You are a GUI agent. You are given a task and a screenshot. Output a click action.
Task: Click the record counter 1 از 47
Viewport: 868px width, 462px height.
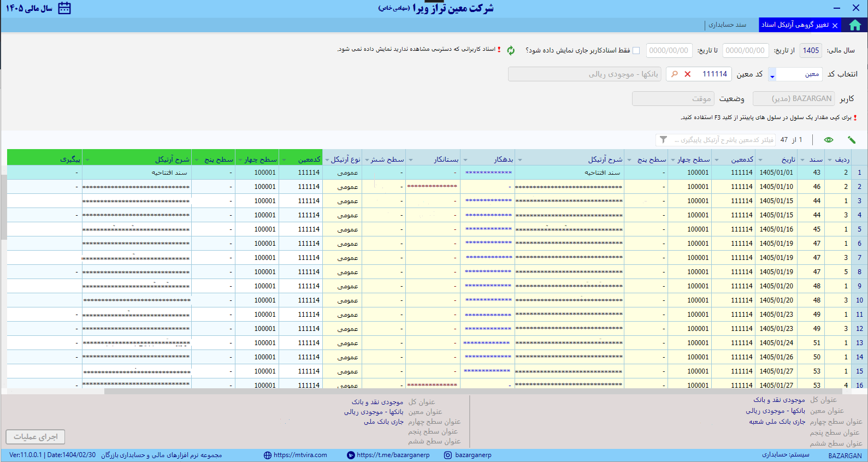click(791, 140)
